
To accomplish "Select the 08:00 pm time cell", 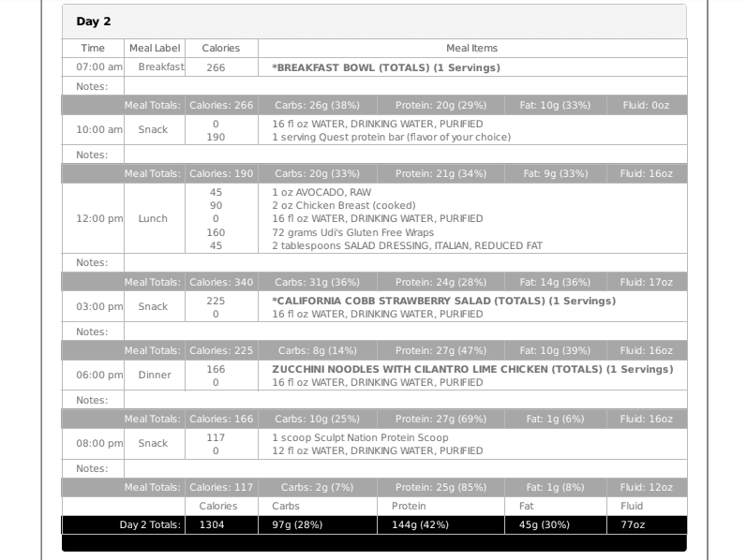I will pos(99,443).
